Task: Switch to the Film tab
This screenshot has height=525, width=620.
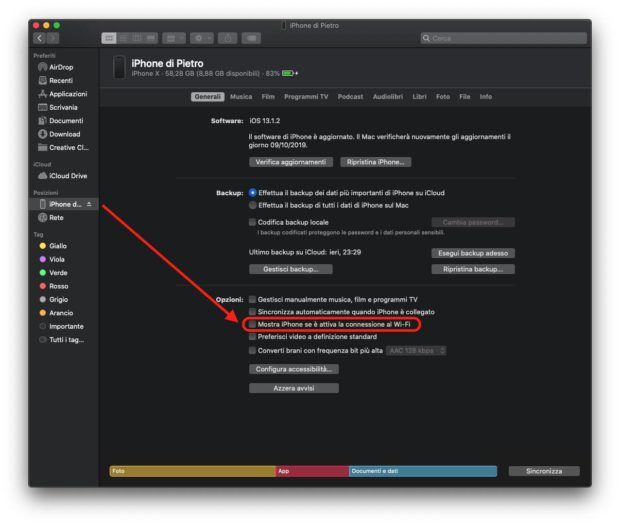Action: [x=268, y=97]
